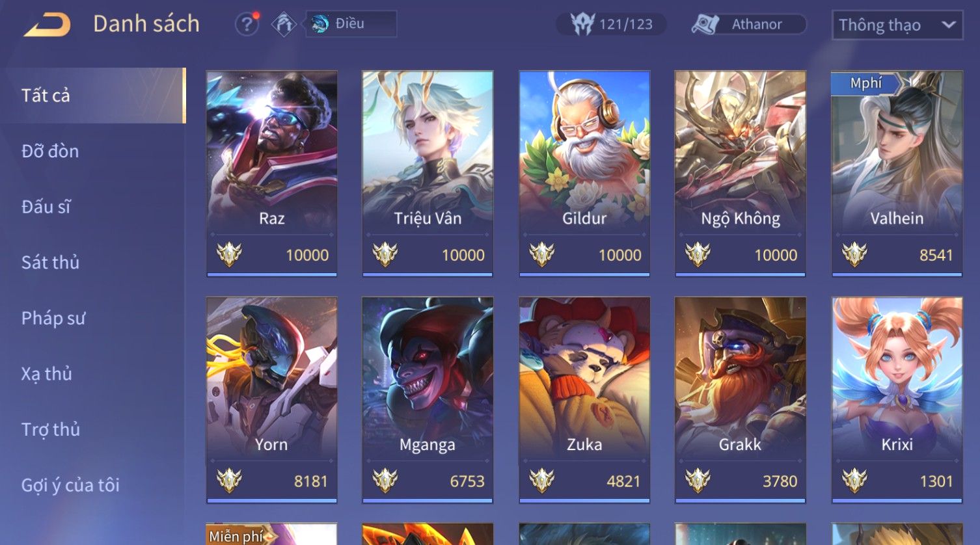Open the Thông thạo sort dropdown
Image resolution: width=980 pixels, height=545 pixels.
[897, 25]
